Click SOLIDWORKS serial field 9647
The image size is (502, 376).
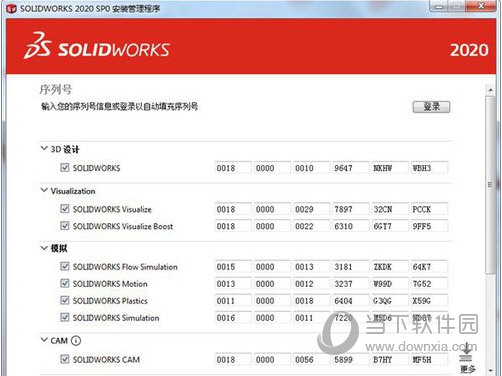351,168
